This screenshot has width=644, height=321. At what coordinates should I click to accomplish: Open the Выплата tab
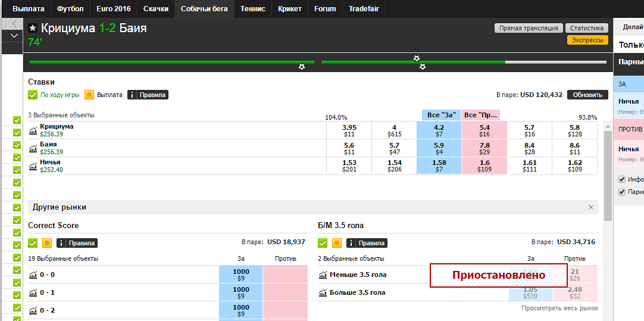[29, 8]
